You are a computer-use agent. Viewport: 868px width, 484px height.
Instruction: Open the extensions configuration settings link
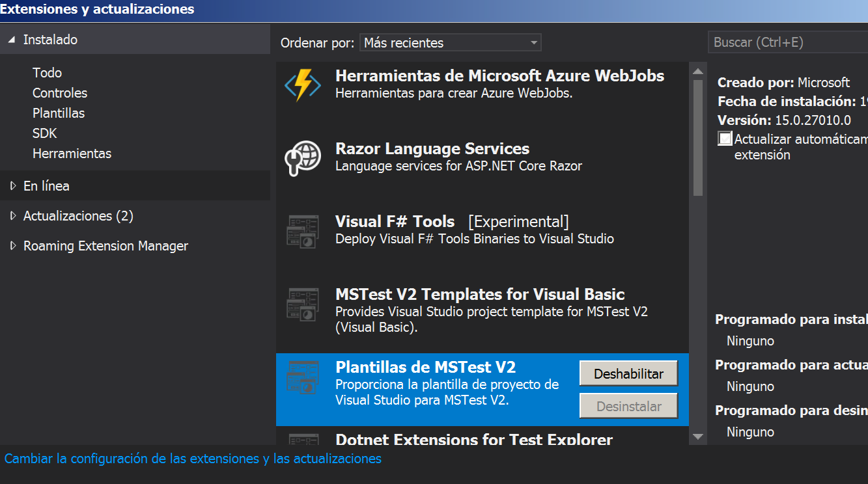pyautogui.click(x=193, y=459)
